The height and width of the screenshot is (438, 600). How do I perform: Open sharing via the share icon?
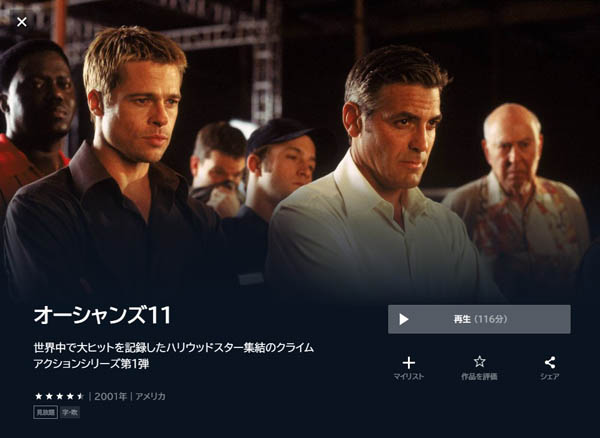[550, 362]
